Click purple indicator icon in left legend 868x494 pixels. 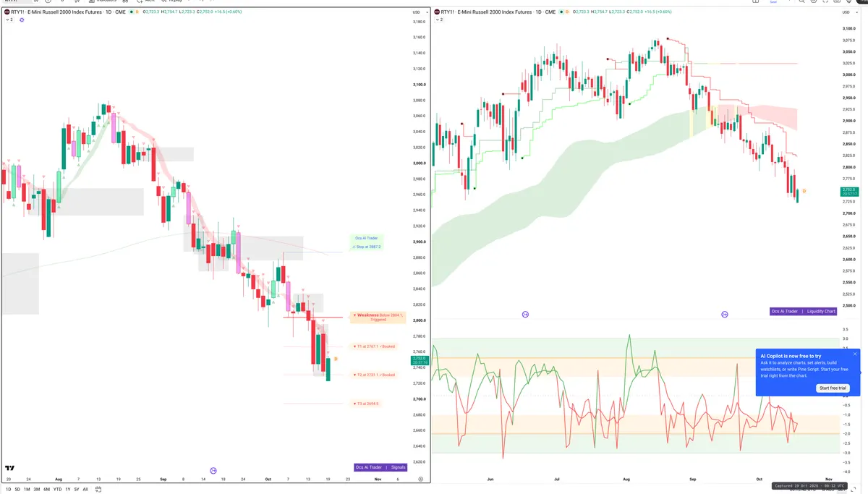[22, 20]
